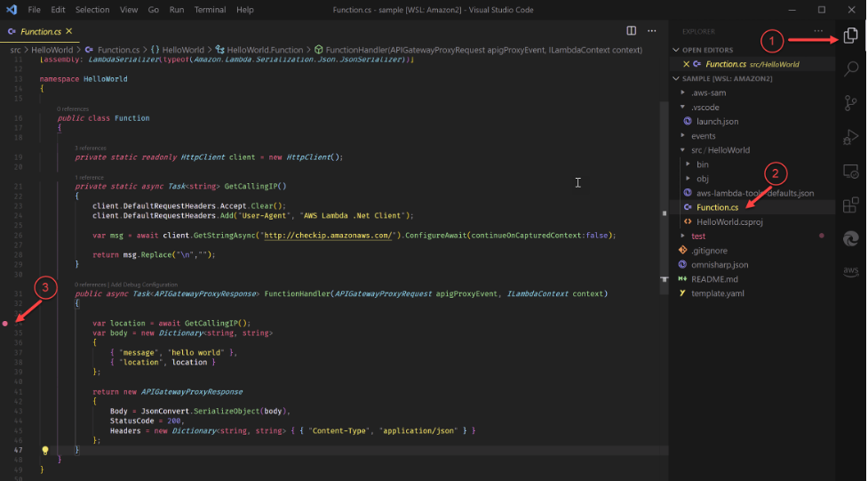Open the Source Control view
This screenshot has width=868, height=481.
(x=850, y=103)
